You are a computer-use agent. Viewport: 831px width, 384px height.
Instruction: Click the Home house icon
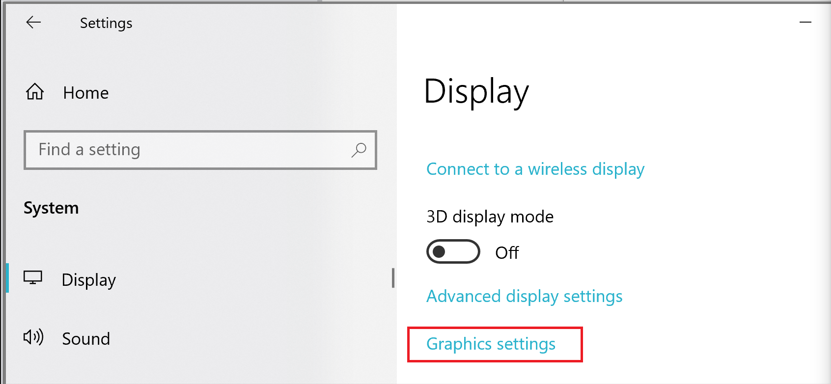[35, 93]
